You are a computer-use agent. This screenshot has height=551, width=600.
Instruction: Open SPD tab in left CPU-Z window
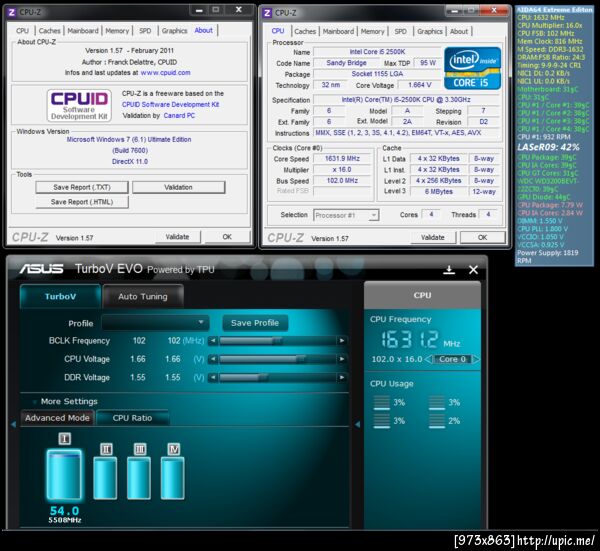[x=145, y=31]
